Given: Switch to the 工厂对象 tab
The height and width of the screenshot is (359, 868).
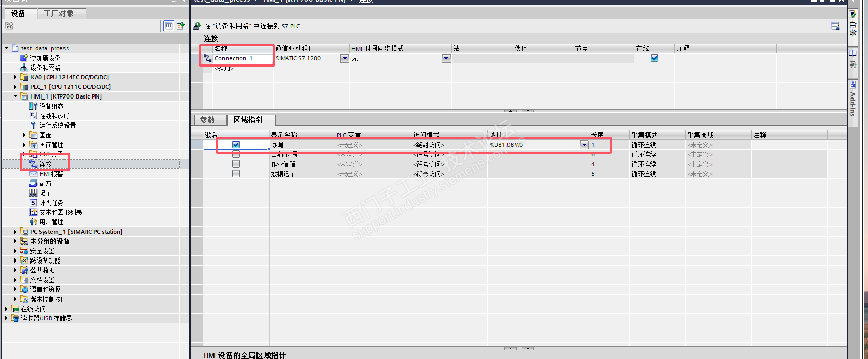Looking at the screenshot, I should [x=61, y=14].
